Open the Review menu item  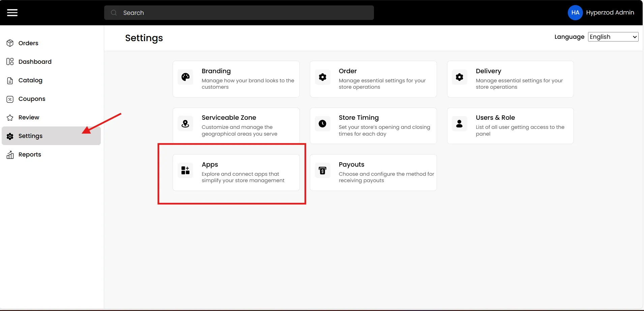coord(51,117)
